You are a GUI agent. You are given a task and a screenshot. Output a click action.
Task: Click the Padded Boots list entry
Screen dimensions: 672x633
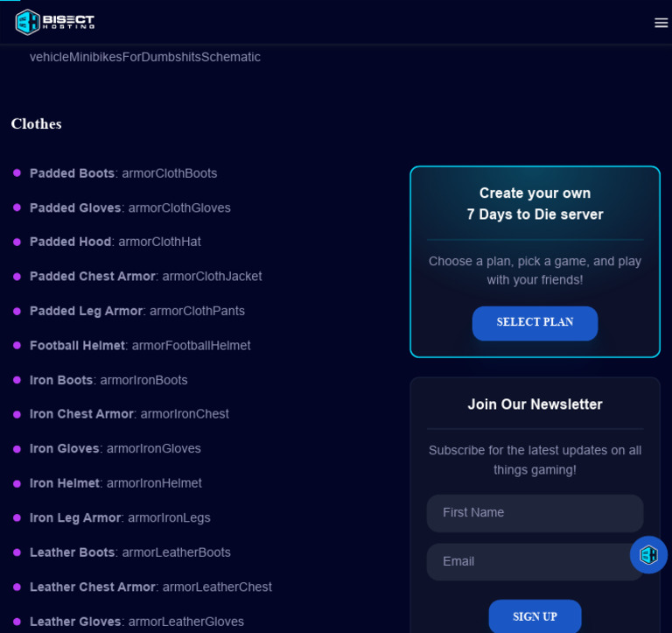coord(123,173)
